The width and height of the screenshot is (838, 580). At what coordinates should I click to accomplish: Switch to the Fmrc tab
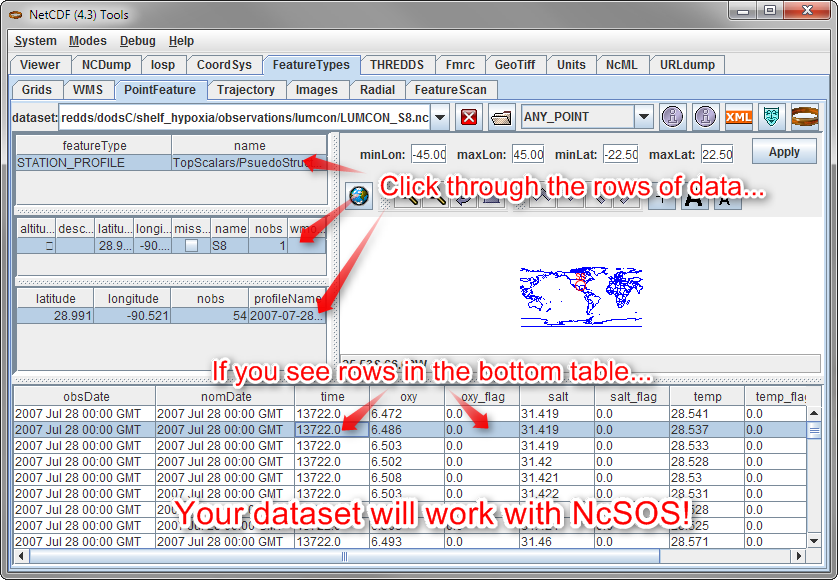click(x=460, y=65)
